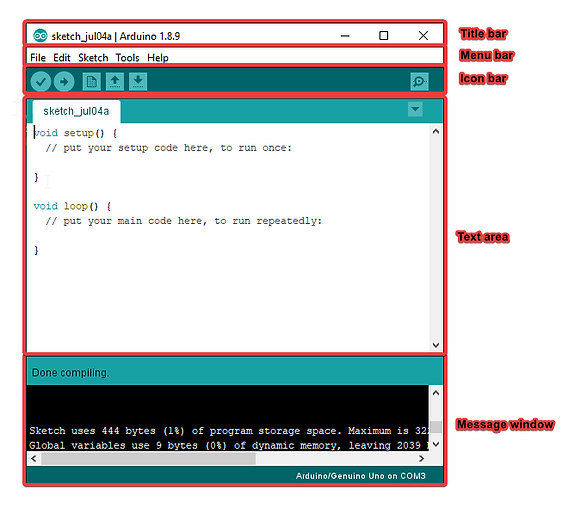Click console vertical scrollbar up arrow
The width and height of the screenshot is (562, 509).
pos(436,393)
